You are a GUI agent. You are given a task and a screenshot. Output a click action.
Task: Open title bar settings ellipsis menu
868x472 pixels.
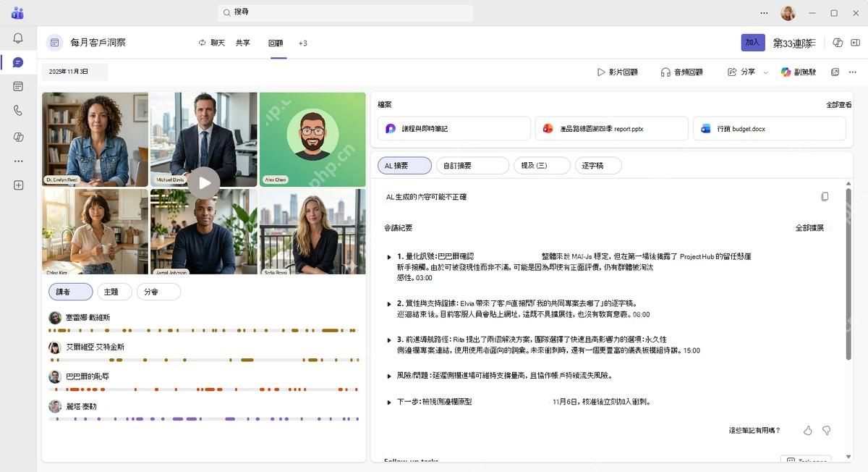click(x=764, y=13)
